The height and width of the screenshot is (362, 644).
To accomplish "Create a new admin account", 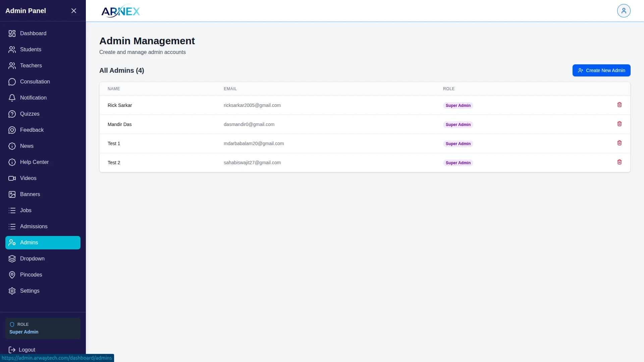I will pyautogui.click(x=601, y=70).
